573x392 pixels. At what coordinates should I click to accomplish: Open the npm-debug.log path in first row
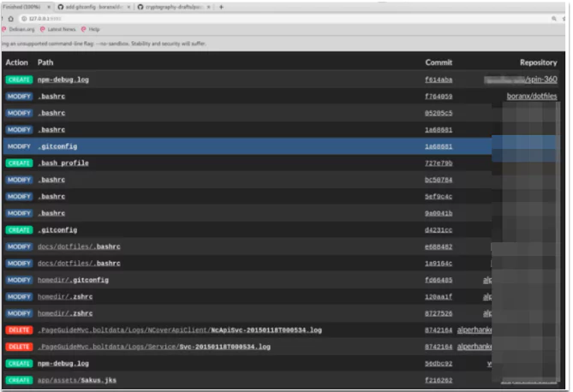click(x=63, y=80)
